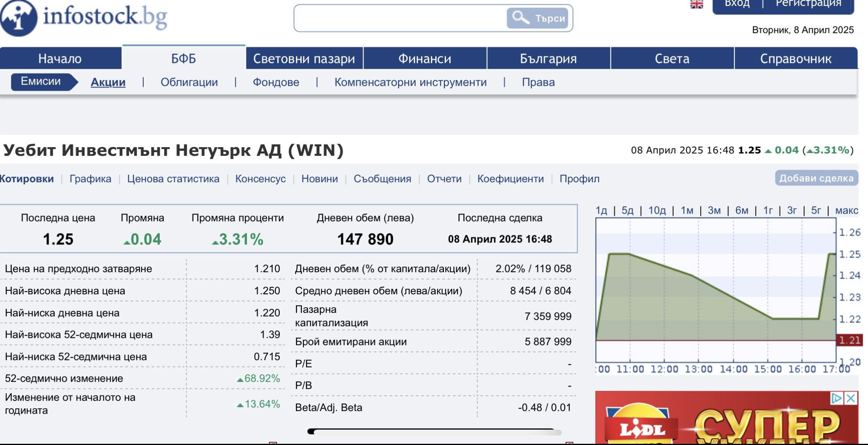The image size is (868, 445).
Task: Set the chart range to макс
Action: point(846,210)
